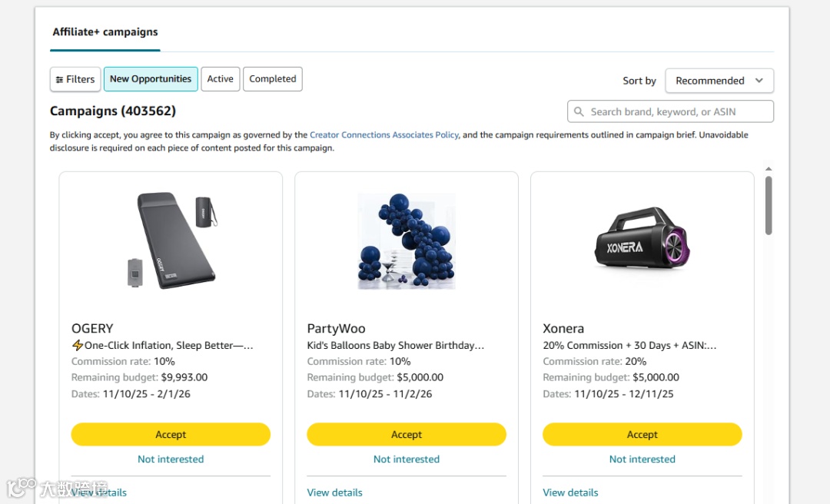
Task: Click the Filters sliders icon
Action: [60, 79]
